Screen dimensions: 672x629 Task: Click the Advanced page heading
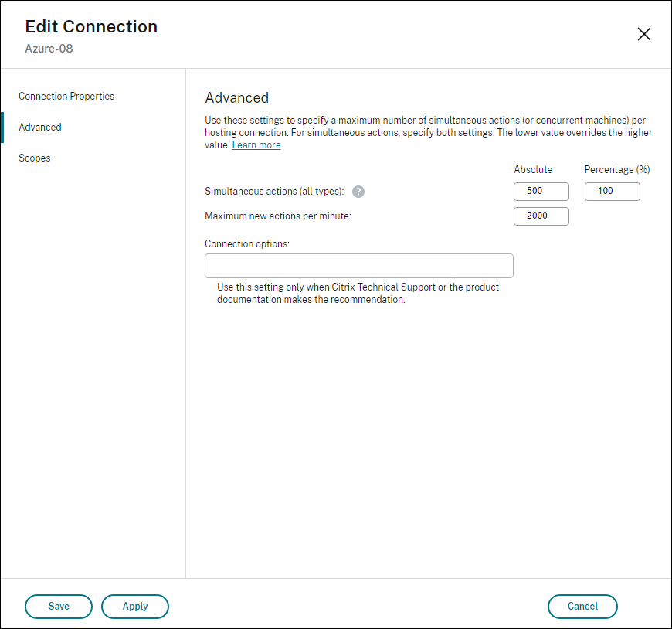pyautogui.click(x=236, y=97)
